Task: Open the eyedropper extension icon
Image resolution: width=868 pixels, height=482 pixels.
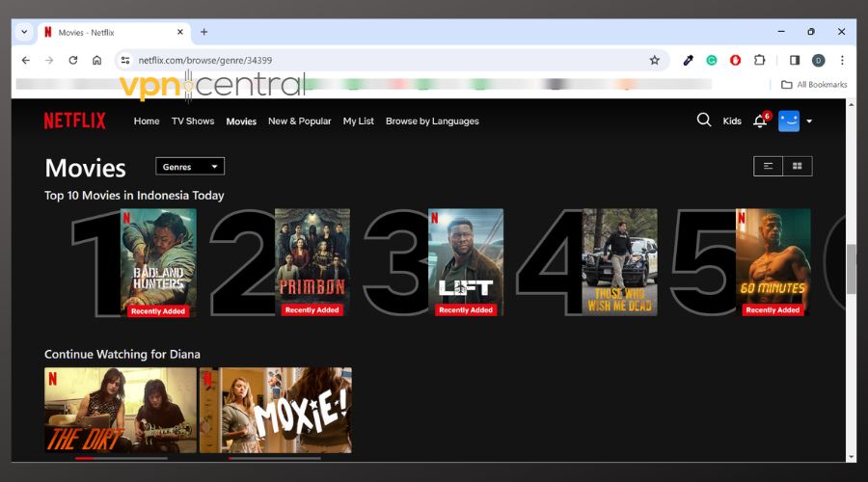Action: pos(688,61)
